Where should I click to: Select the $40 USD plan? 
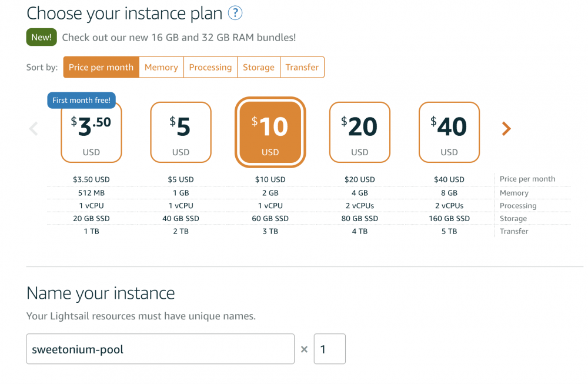449,132
